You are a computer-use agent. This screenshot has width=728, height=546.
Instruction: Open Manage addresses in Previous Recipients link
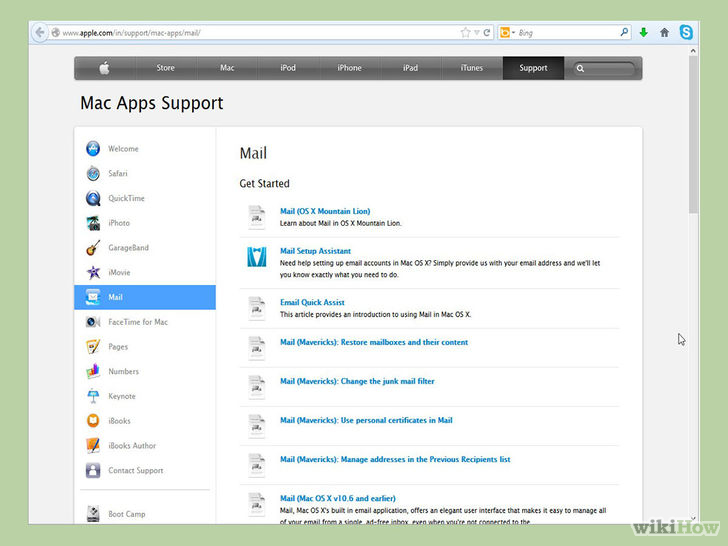click(395, 459)
